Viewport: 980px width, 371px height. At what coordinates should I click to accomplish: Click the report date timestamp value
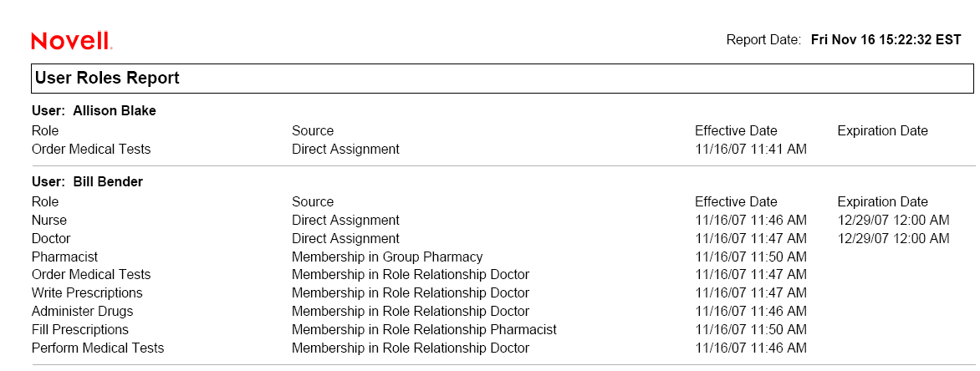(x=886, y=39)
